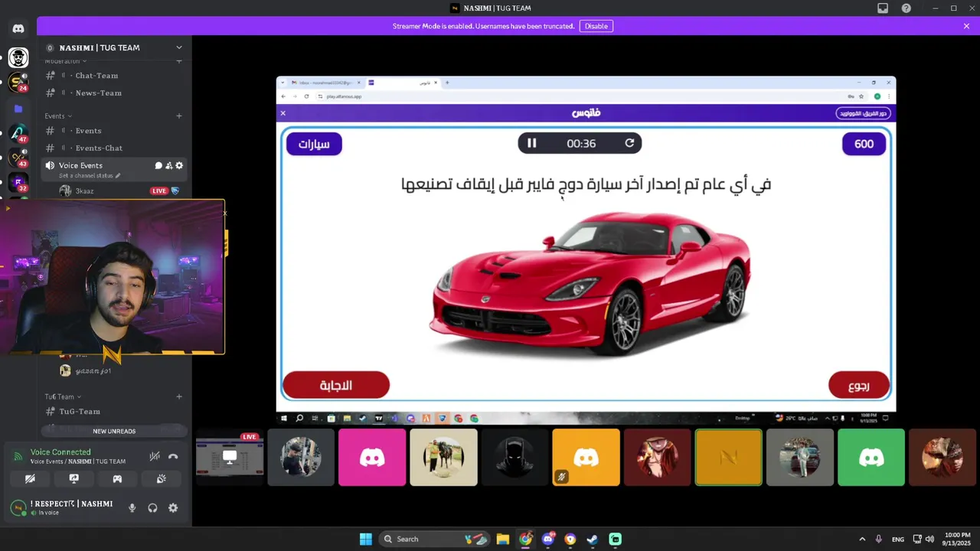Collapse the Events channel category
This screenshot has width=980, height=551.
pyautogui.click(x=58, y=116)
